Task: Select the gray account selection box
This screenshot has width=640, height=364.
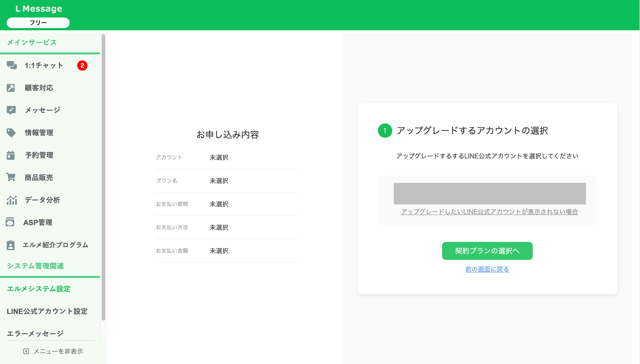Action: point(489,193)
